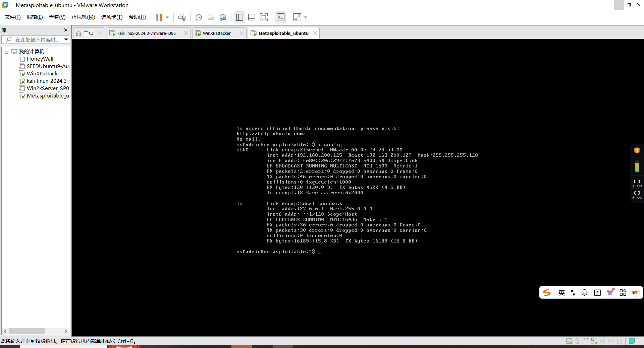
Task: Click the sound card status icon
Action: pos(611,341)
